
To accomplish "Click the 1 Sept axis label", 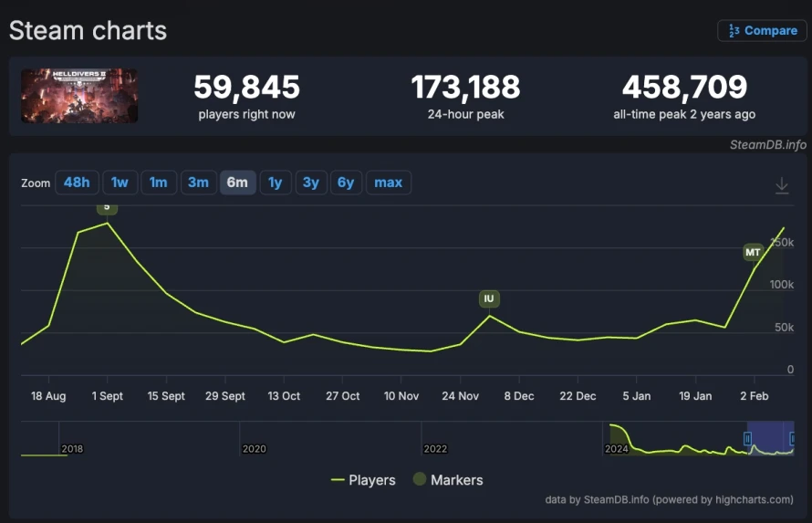I will coord(107,396).
